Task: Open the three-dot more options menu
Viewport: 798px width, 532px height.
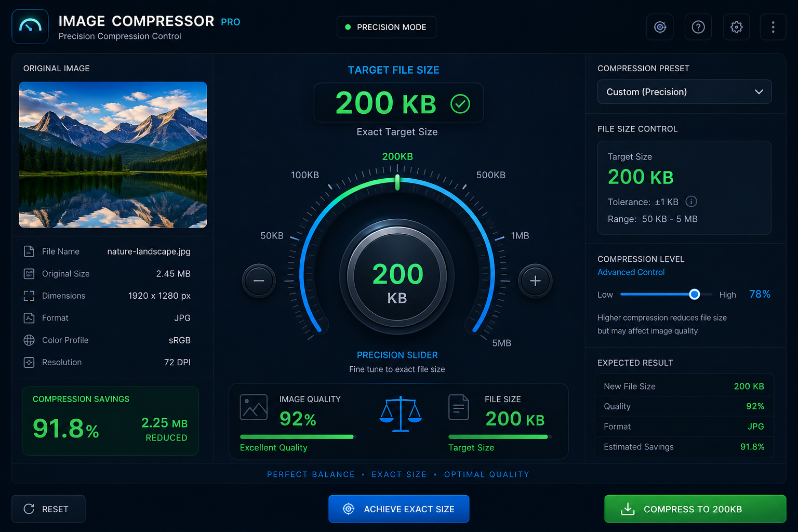Action: (x=773, y=27)
